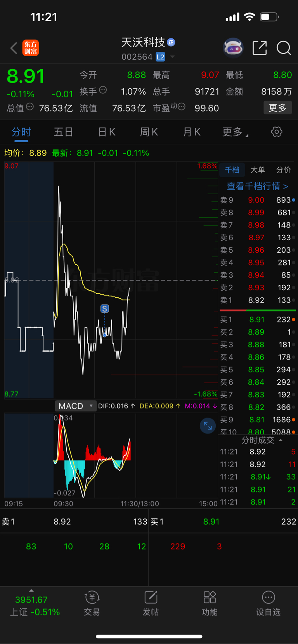The image size is (298, 644).
Task: Switch to the 分价 tab
Action: [283, 170]
